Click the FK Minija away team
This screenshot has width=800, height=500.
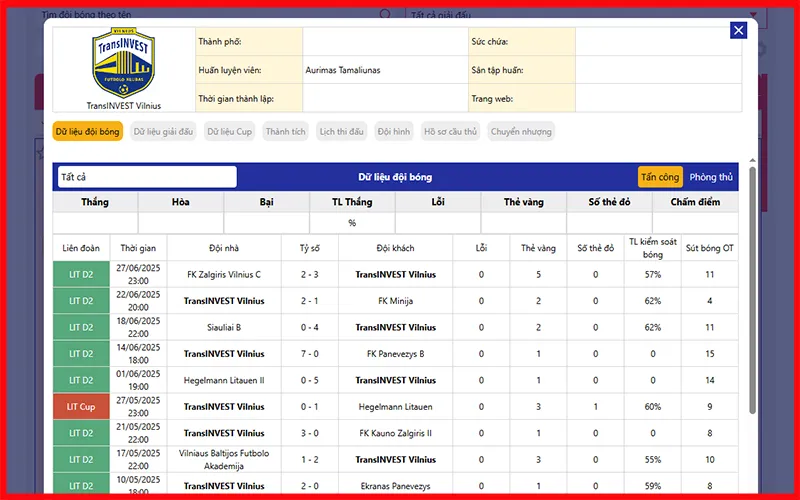click(395, 301)
